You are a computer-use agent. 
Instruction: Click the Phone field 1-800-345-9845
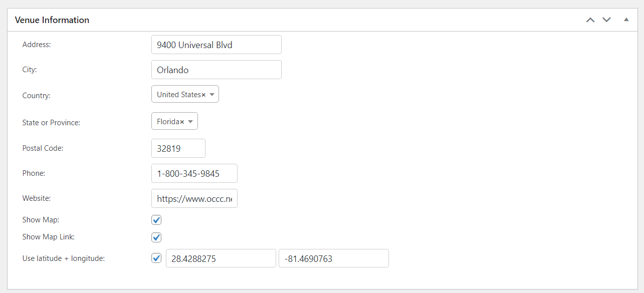point(194,173)
